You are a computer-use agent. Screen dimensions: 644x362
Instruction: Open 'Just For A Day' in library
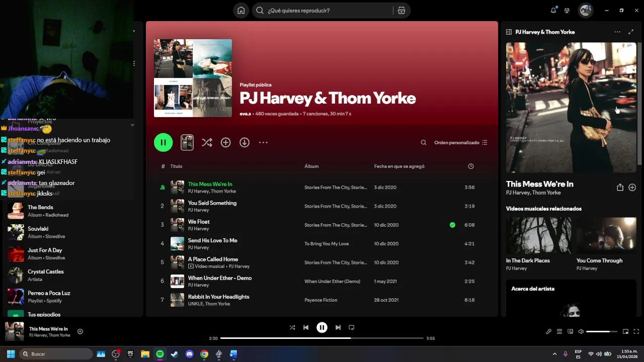coord(72,254)
